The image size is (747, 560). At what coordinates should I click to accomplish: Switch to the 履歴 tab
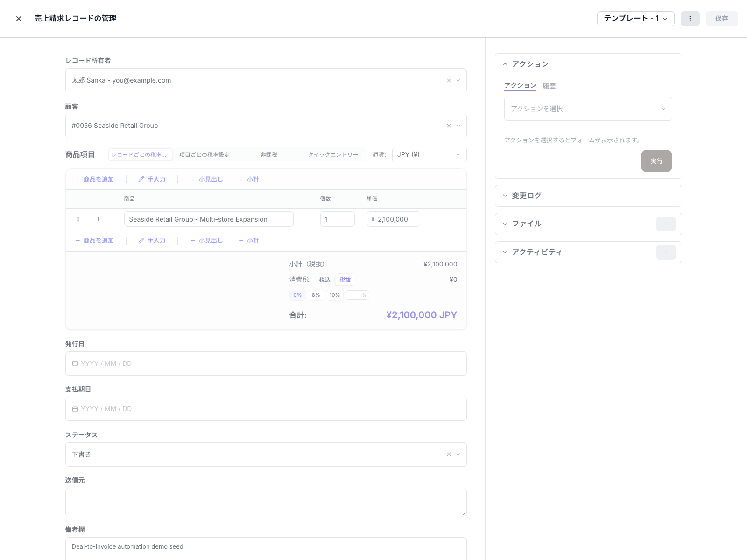[x=549, y=86]
